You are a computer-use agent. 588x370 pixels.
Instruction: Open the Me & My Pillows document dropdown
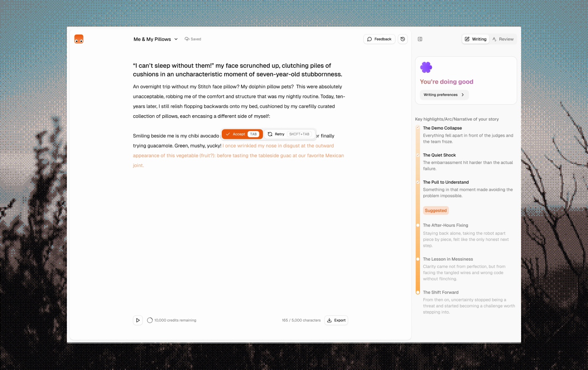coord(156,39)
